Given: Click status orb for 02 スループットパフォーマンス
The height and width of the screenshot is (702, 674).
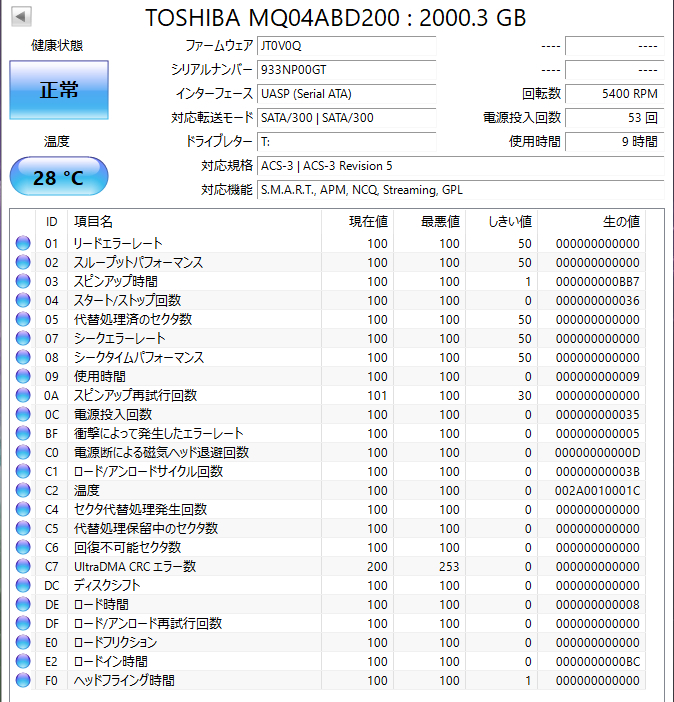Looking at the screenshot, I should tap(23, 262).
